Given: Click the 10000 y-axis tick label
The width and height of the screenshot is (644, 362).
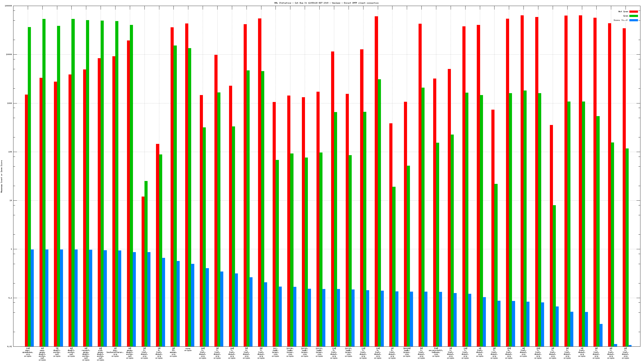Looking at the screenshot, I should click(9, 54).
